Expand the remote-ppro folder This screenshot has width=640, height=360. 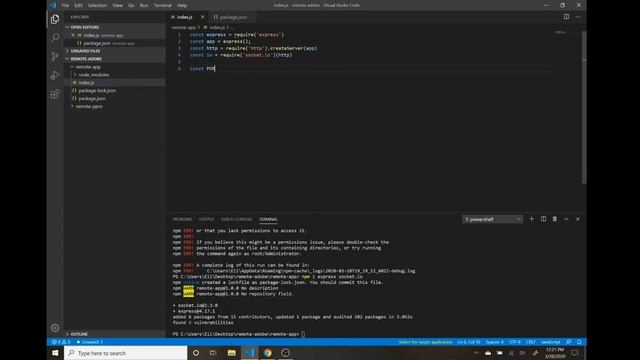tap(89, 107)
